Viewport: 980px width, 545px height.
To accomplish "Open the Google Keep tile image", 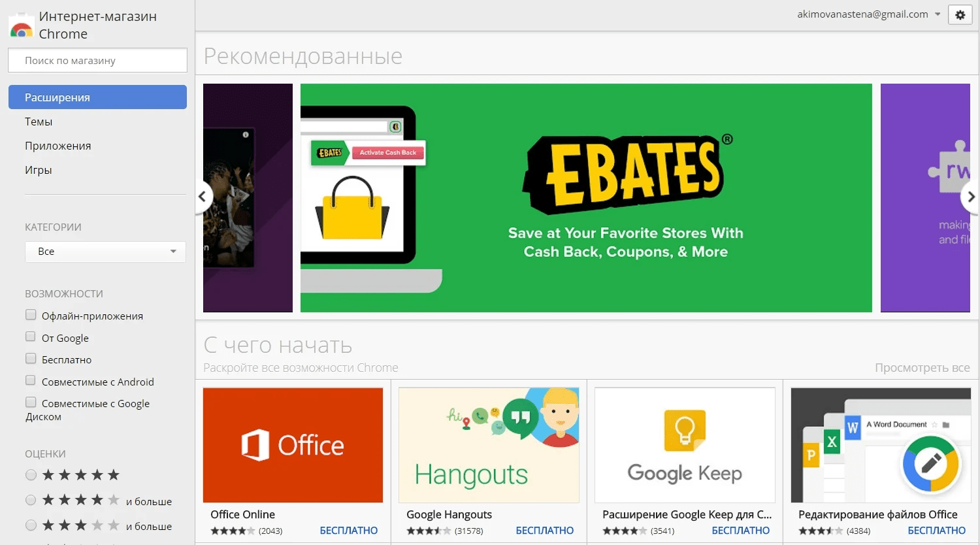I will point(685,445).
